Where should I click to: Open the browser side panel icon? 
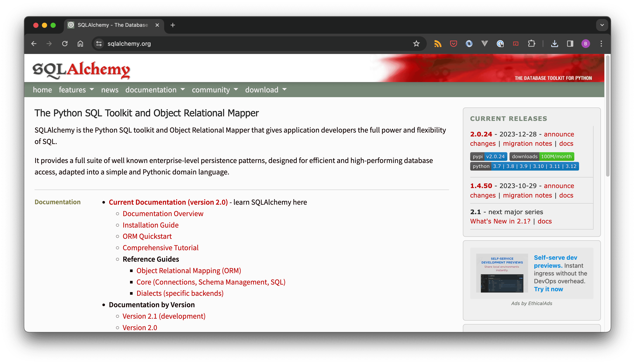coord(570,43)
